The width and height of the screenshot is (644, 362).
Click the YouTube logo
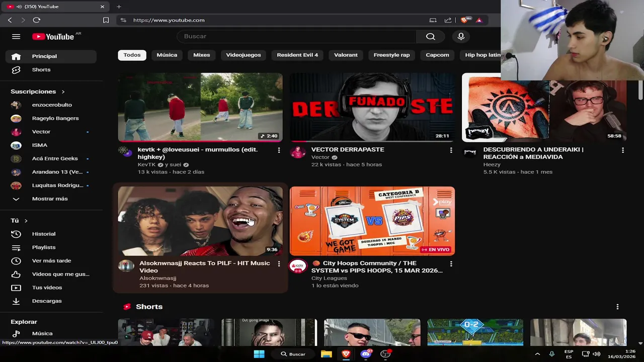pos(53,36)
